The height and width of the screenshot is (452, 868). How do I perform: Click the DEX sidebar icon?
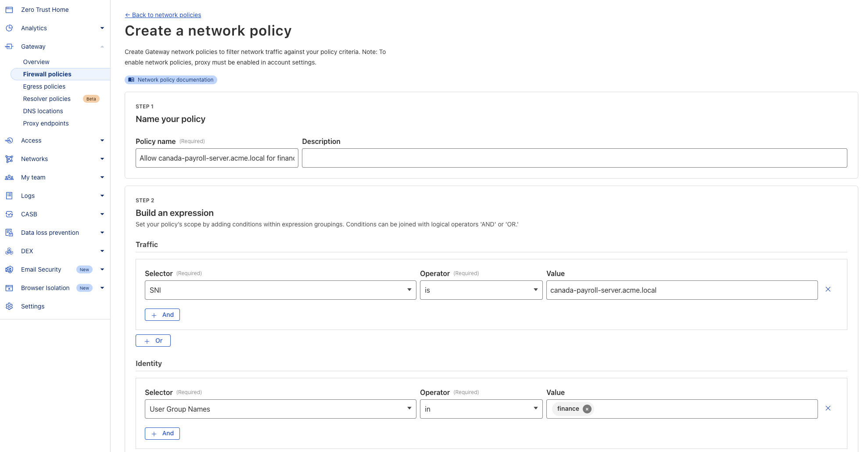(9, 251)
